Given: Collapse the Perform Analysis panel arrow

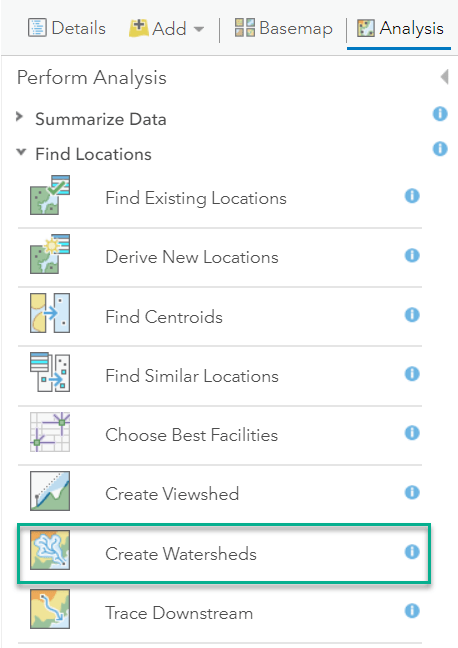Looking at the screenshot, I should [x=444, y=77].
